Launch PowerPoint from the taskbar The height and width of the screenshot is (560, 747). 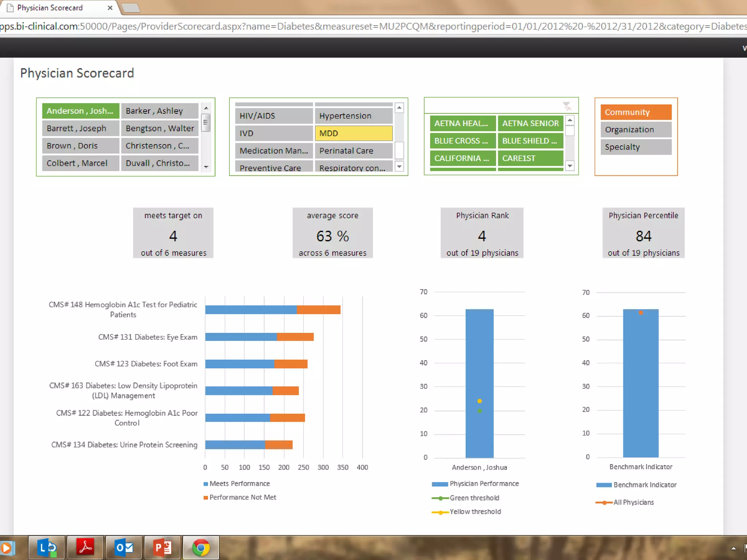[163, 547]
